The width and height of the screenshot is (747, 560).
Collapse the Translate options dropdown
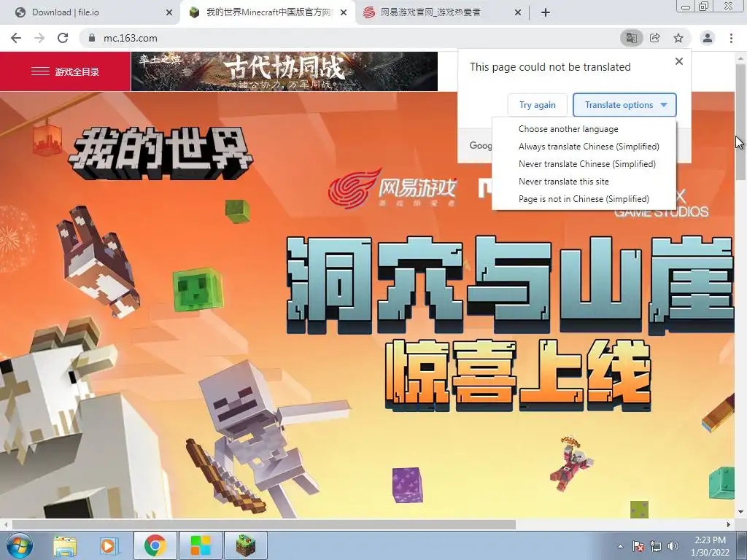[624, 105]
